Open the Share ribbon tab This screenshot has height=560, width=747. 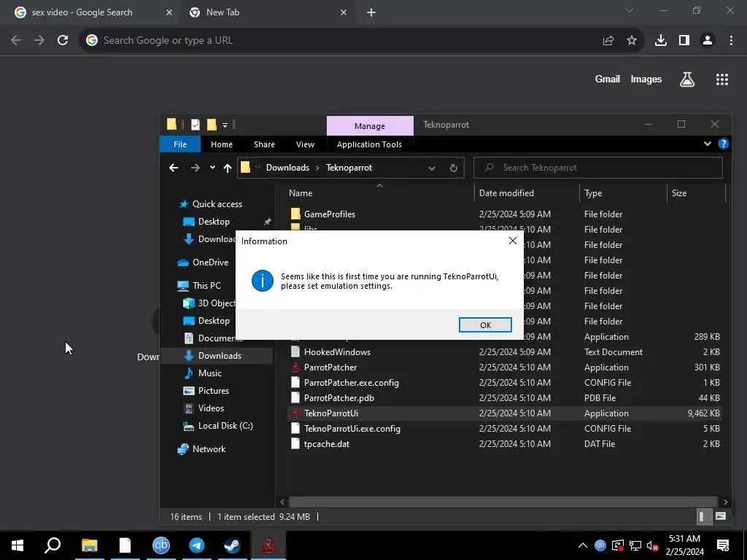tap(264, 144)
